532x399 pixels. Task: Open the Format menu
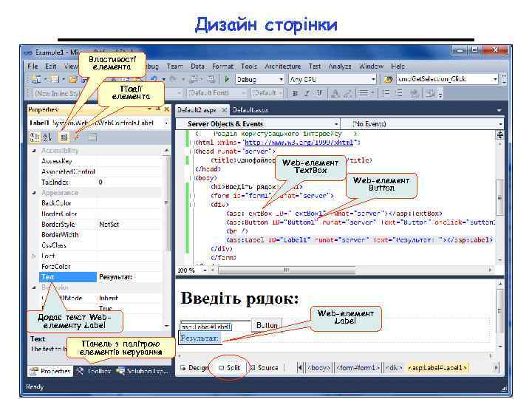[222, 66]
